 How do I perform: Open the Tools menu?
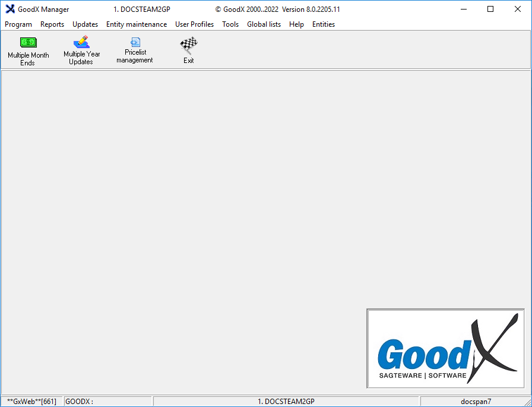pyautogui.click(x=230, y=24)
